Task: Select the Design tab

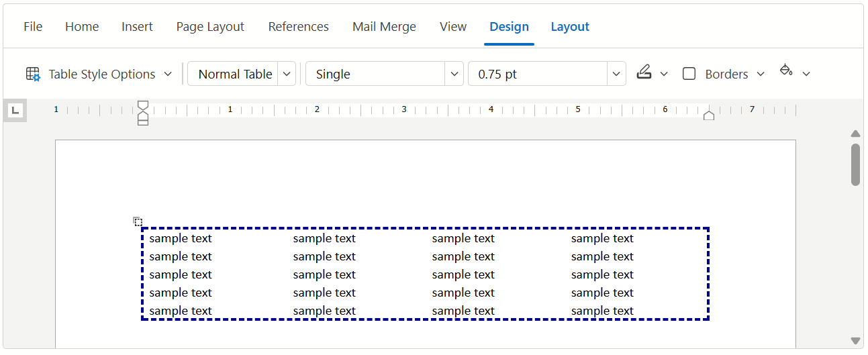Action: (x=509, y=27)
